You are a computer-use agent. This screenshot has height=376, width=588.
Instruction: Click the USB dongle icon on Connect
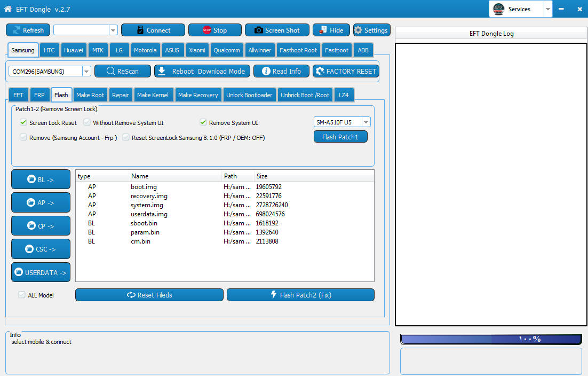pyautogui.click(x=140, y=30)
